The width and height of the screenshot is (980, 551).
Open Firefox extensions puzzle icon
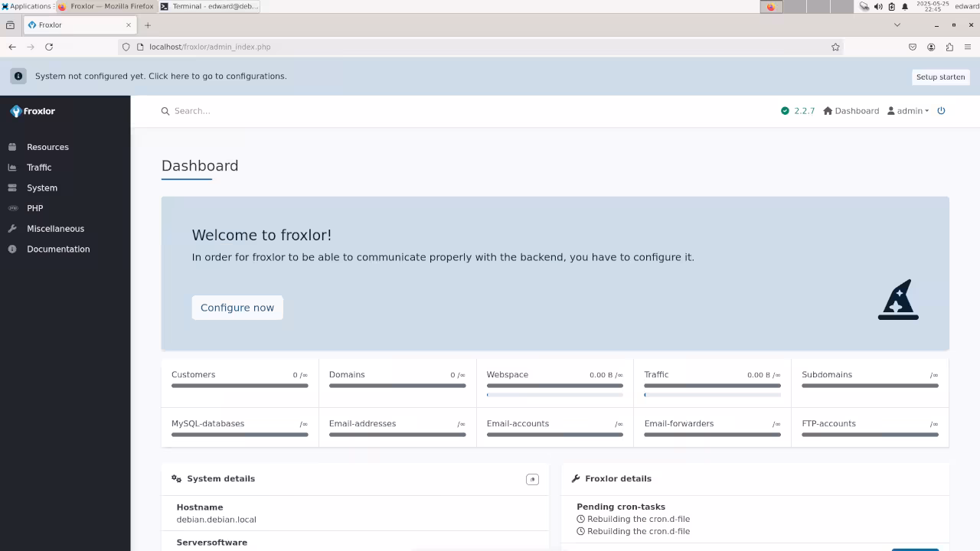pos(949,47)
